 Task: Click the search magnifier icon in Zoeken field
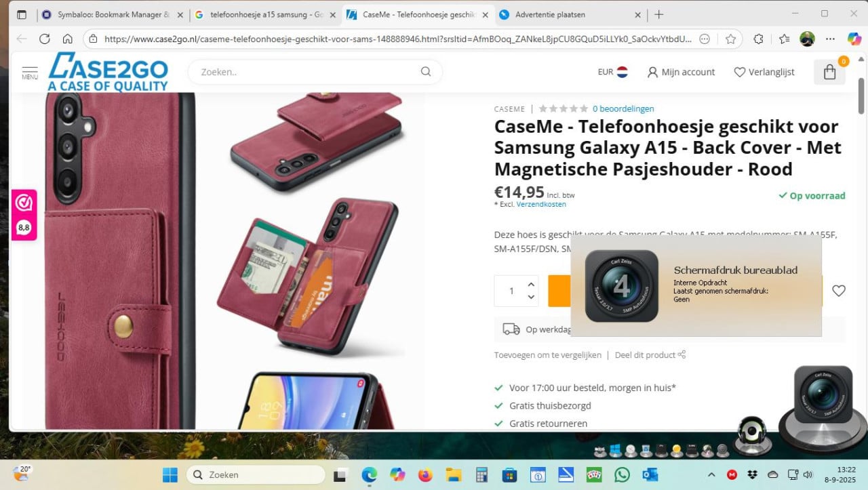point(426,72)
